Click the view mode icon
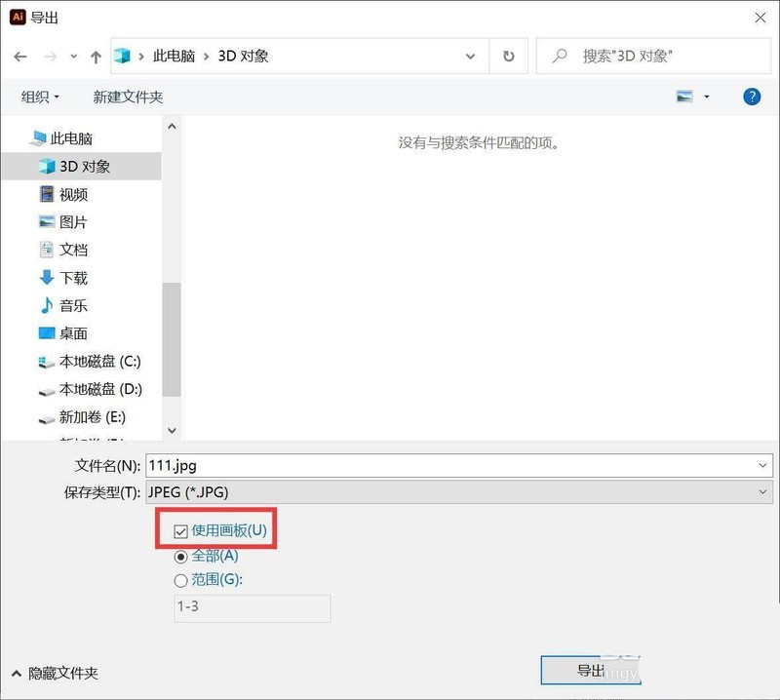The width and height of the screenshot is (780, 700). coord(684,97)
